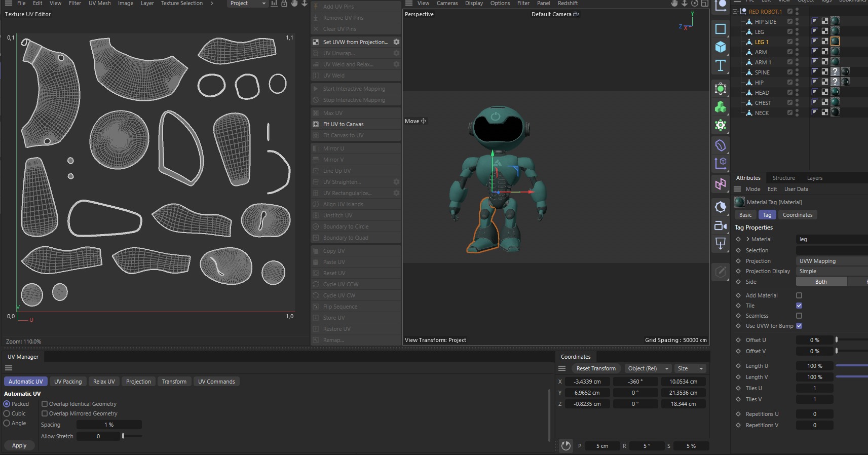Click Fit UV to Canvas command
The width and height of the screenshot is (868, 455).
(356, 124)
